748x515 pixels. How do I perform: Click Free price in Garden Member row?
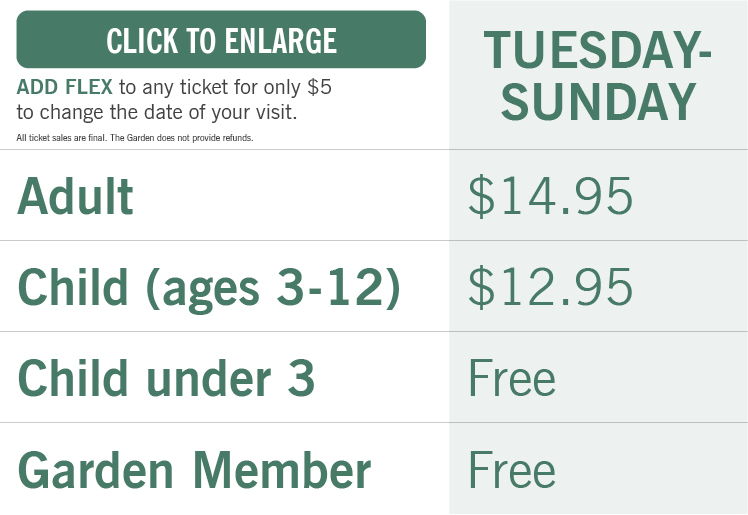click(511, 469)
